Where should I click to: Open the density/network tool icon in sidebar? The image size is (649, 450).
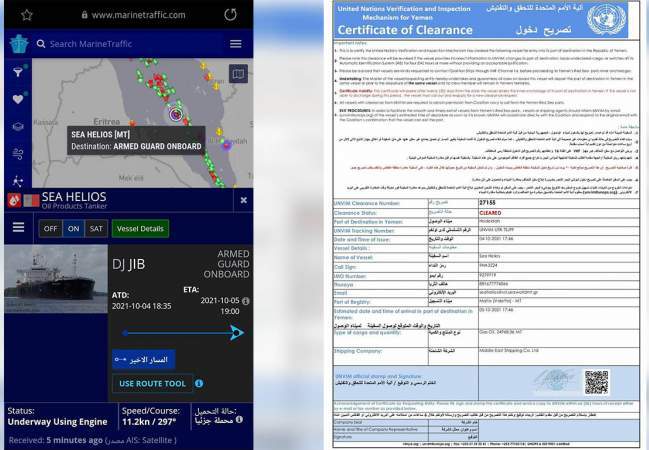click(18, 181)
